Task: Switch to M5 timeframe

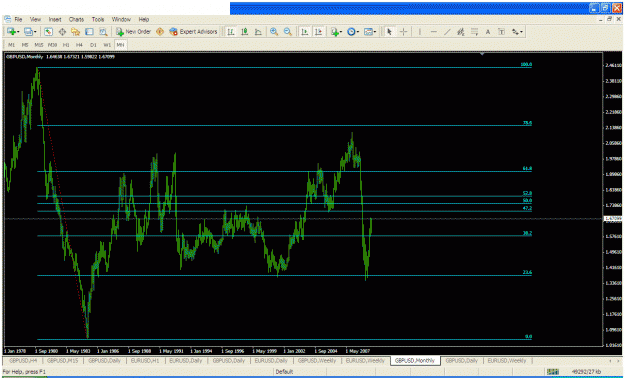Action: coord(25,45)
